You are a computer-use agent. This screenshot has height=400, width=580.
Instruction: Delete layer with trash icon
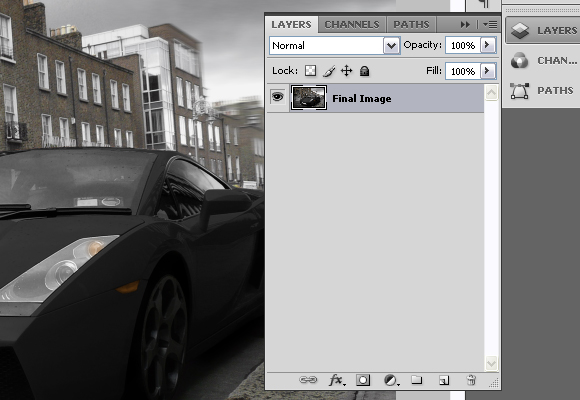click(x=471, y=380)
